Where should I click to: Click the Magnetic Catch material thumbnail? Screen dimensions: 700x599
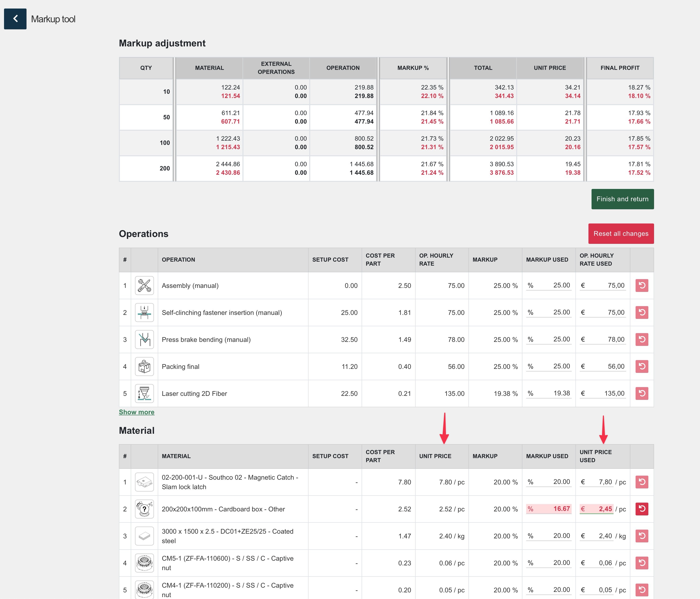point(144,482)
